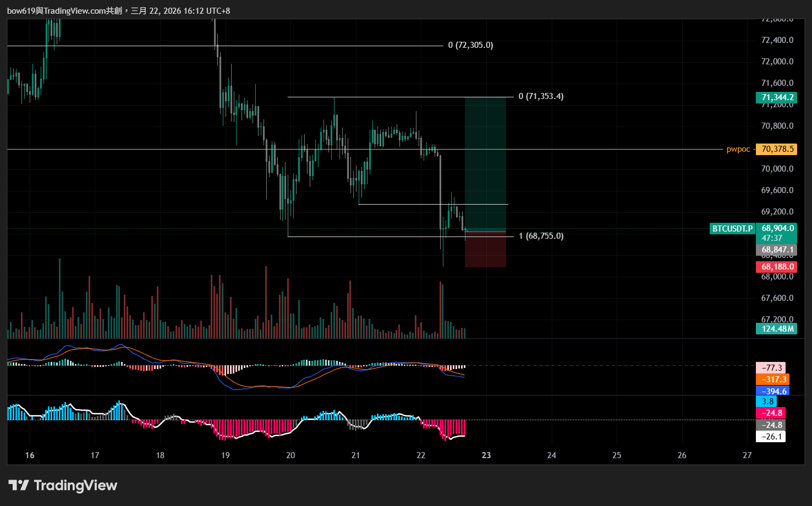Click the 67,600.0 price axis label
Image resolution: width=812 pixels, height=506 pixels.
[x=777, y=298]
